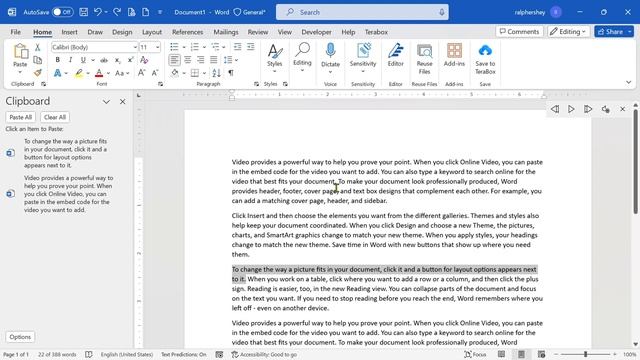Click the Copy icon in Clipboard group

[x=38, y=60]
